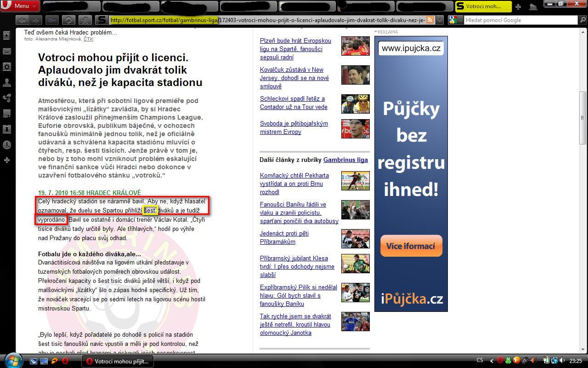Viewport: 588px width, 368px height.
Task: Click the Home toolbar button
Action: (85, 20)
